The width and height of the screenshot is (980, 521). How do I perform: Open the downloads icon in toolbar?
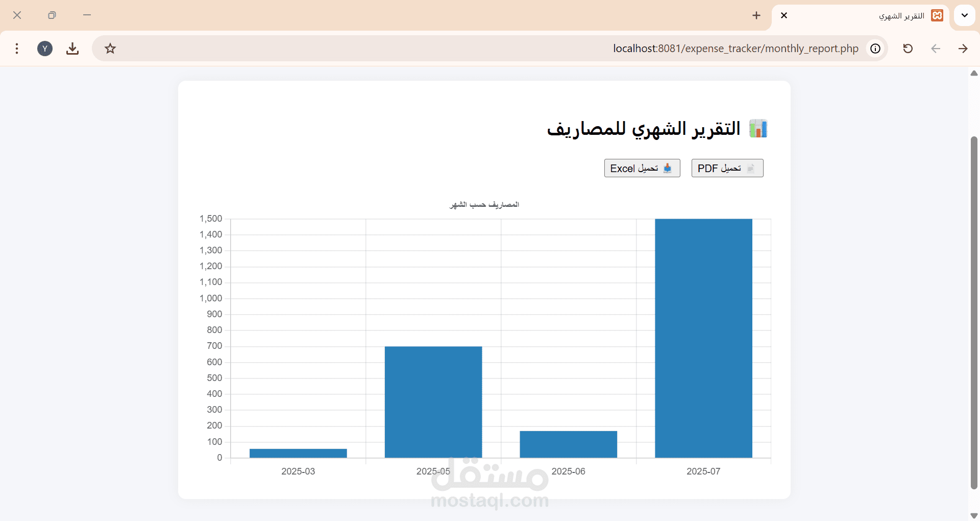72,49
